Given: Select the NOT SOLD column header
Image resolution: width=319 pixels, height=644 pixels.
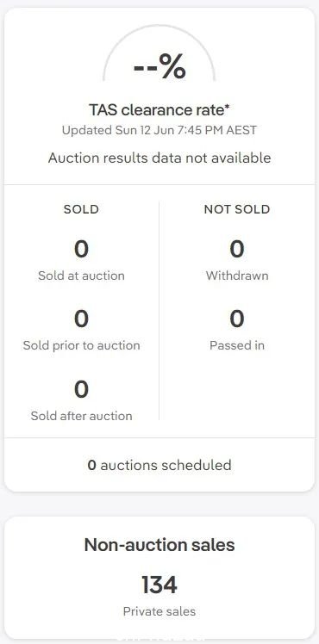Looking at the screenshot, I should pyautogui.click(x=237, y=209).
